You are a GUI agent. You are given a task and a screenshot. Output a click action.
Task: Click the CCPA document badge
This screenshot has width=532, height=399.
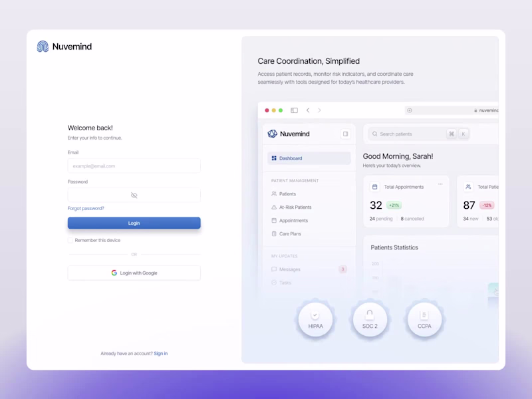(424, 320)
